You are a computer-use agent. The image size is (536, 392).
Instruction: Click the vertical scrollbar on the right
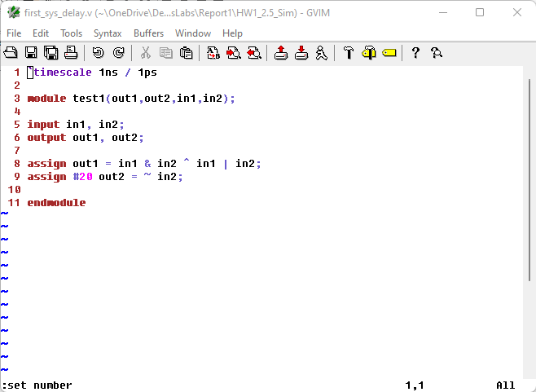pyautogui.click(x=529, y=220)
